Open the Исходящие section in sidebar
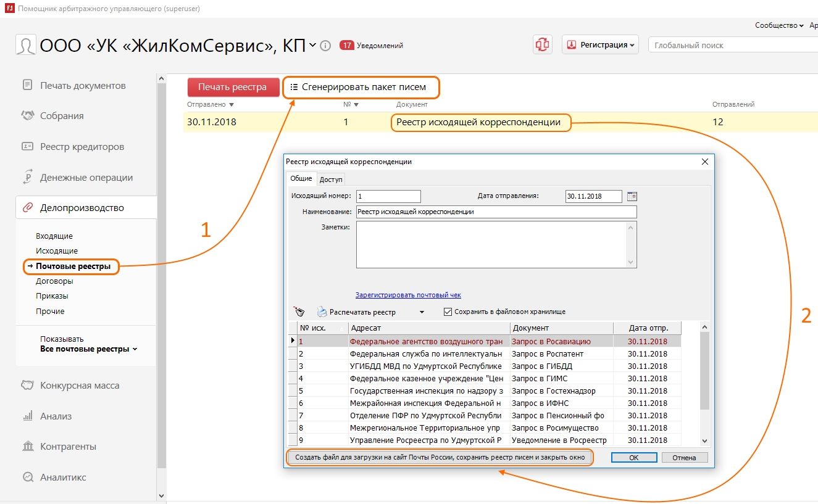 pyautogui.click(x=57, y=251)
